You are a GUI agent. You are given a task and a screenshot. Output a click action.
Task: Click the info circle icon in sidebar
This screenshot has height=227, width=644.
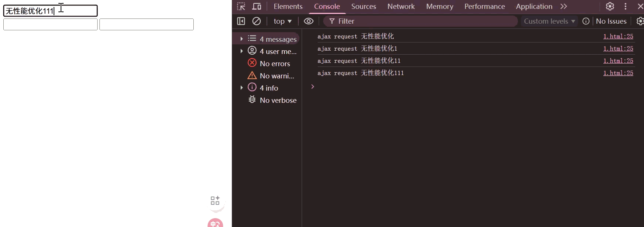(252, 87)
